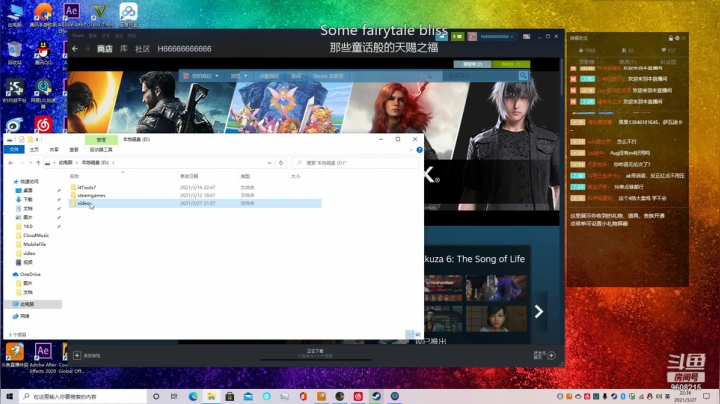Click 添加游戏 plus icon in Steam
The image size is (720, 404).
click(77, 355)
